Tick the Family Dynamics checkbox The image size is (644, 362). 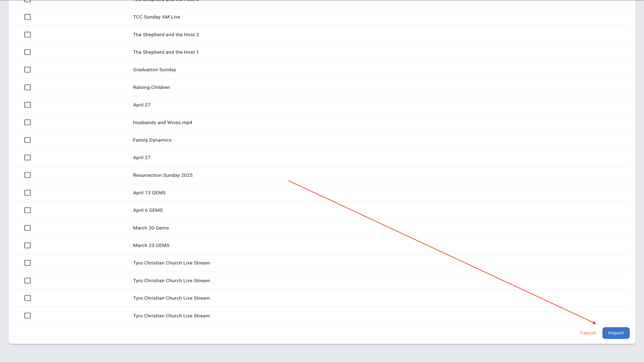[x=28, y=140]
